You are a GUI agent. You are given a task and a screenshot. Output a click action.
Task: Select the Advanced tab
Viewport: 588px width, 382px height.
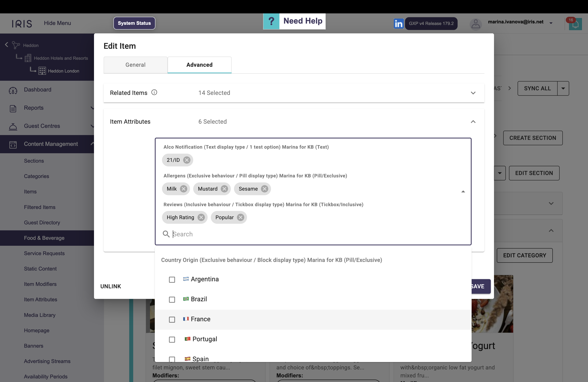coord(199,65)
